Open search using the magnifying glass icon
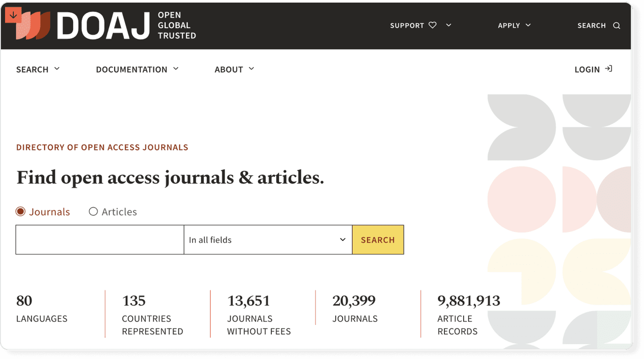Viewport: 644px width, 359px height. pos(616,25)
